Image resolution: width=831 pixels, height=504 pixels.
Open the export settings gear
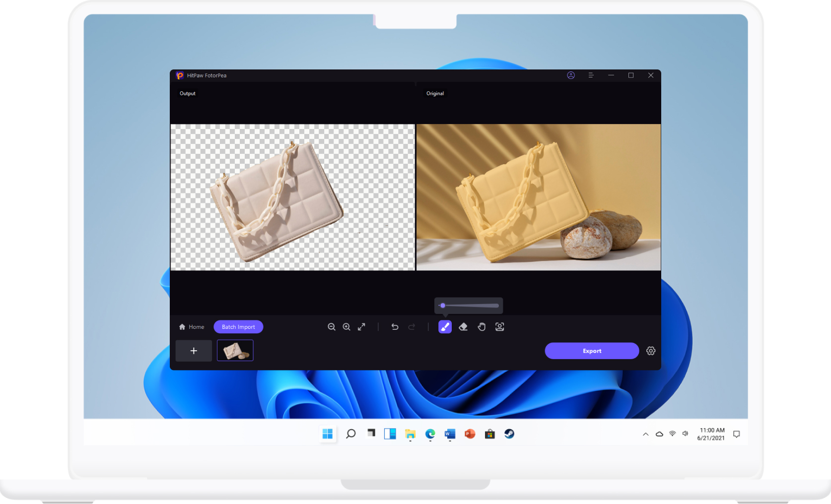tap(651, 351)
